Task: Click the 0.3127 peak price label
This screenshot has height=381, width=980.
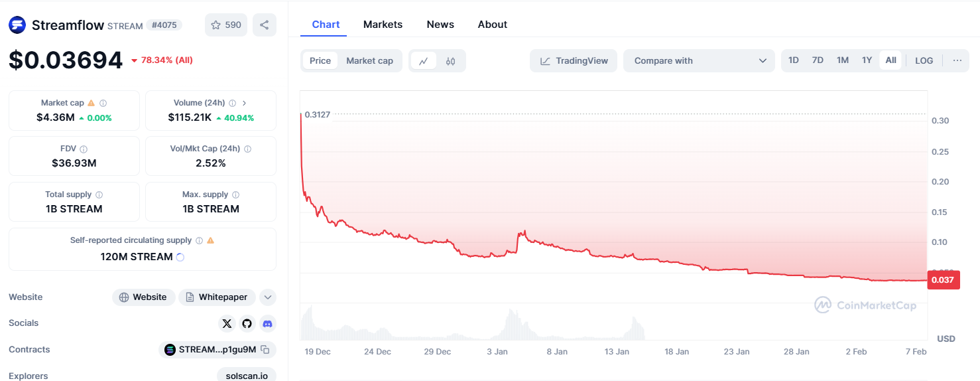Action: pos(318,115)
